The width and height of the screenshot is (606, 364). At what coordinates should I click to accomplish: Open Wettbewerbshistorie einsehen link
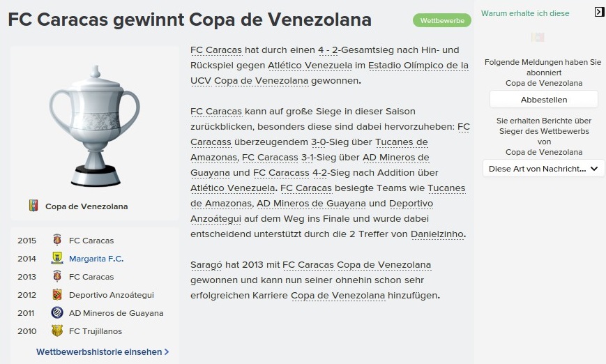point(103,351)
